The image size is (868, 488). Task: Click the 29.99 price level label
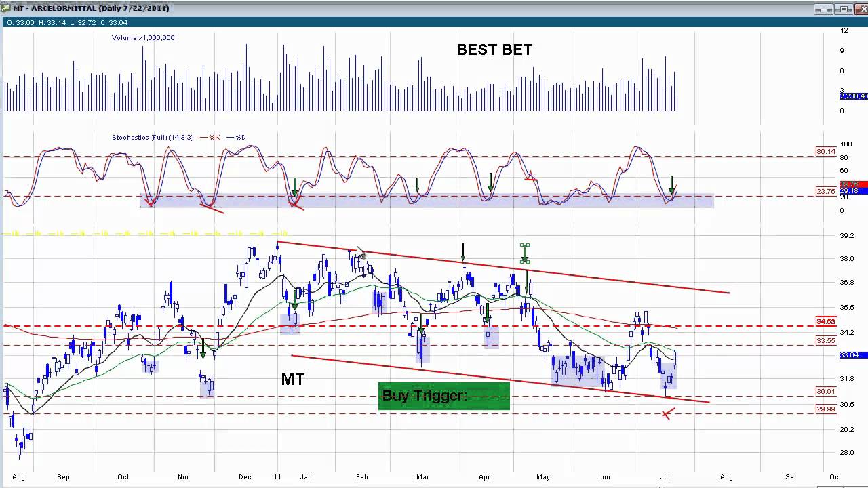pyautogui.click(x=826, y=409)
